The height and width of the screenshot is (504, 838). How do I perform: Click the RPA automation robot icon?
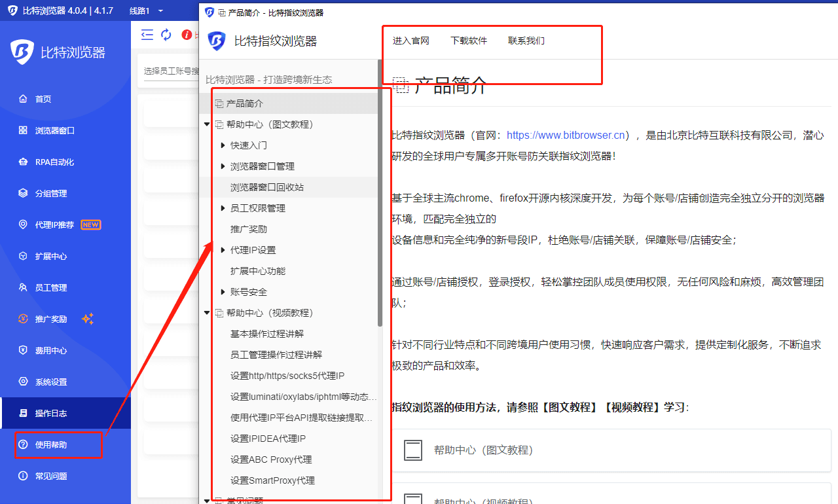point(23,162)
